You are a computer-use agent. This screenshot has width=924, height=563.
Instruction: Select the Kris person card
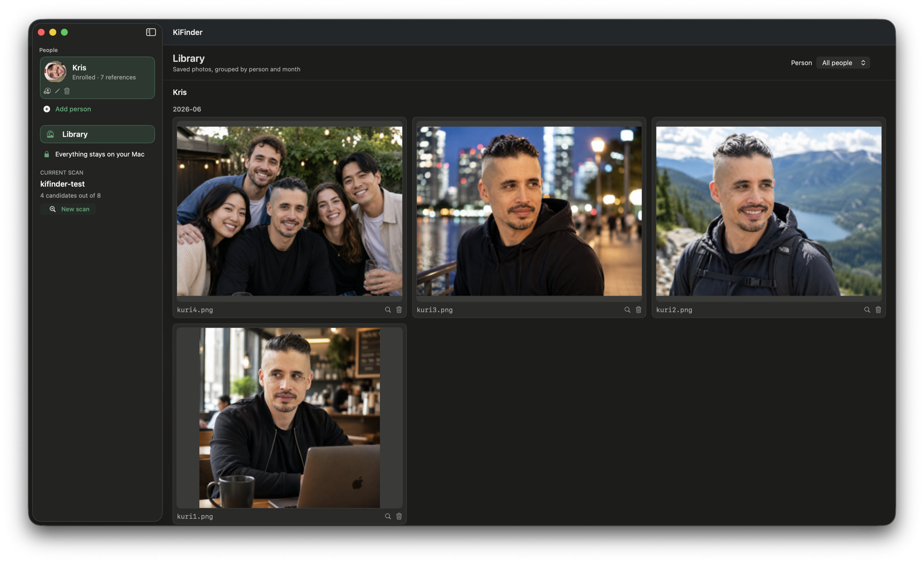click(97, 78)
